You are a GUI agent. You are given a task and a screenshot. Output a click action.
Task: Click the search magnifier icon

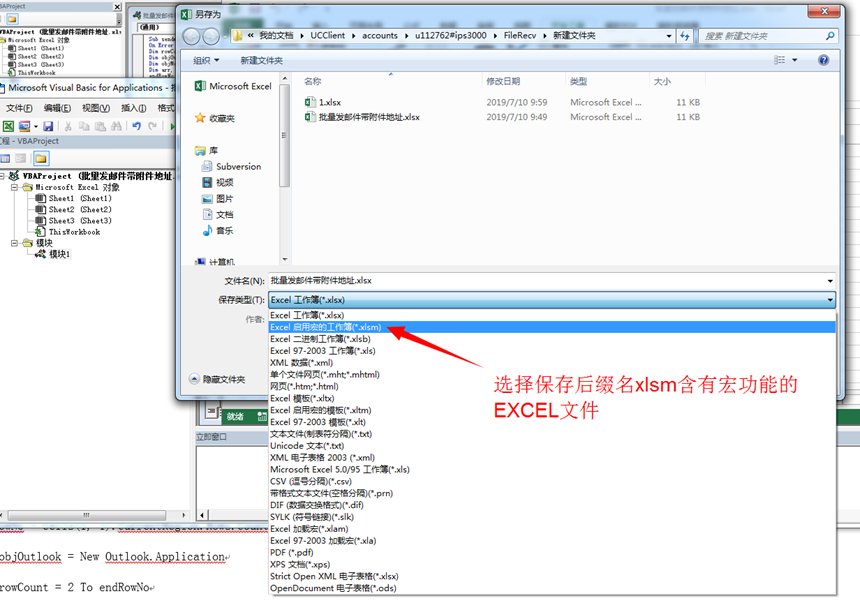pyautogui.click(x=830, y=36)
